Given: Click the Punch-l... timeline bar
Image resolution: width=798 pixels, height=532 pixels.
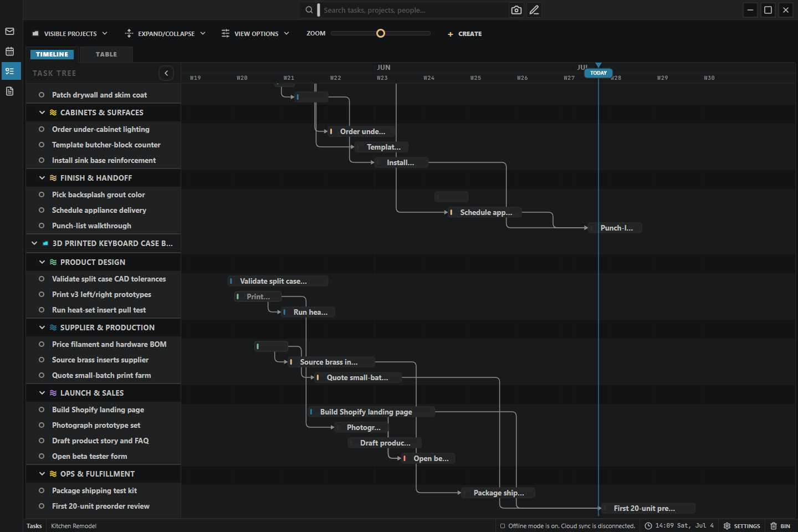Looking at the screenshot, I should (615, 228).
